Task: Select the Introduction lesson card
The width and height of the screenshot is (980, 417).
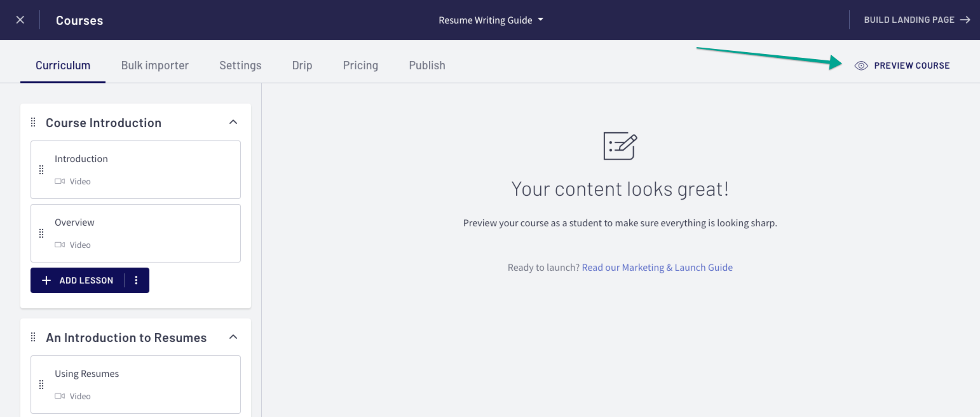Action: [135, 170]
